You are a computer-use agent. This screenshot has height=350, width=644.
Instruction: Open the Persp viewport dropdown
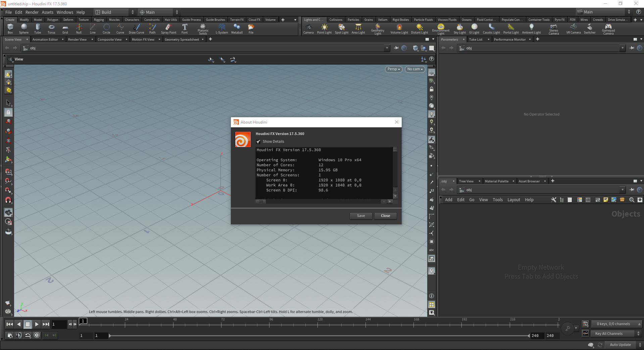(394, 69)
